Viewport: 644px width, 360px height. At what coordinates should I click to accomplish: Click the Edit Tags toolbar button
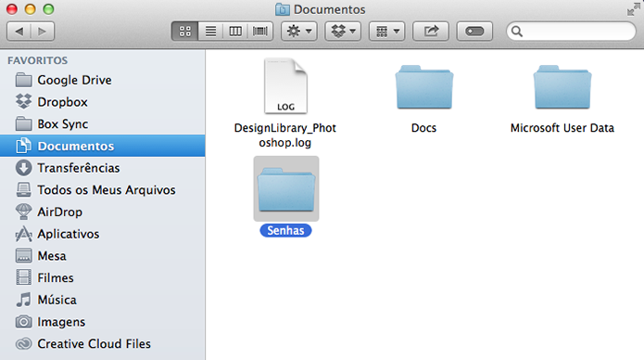[x=474, y=32]
